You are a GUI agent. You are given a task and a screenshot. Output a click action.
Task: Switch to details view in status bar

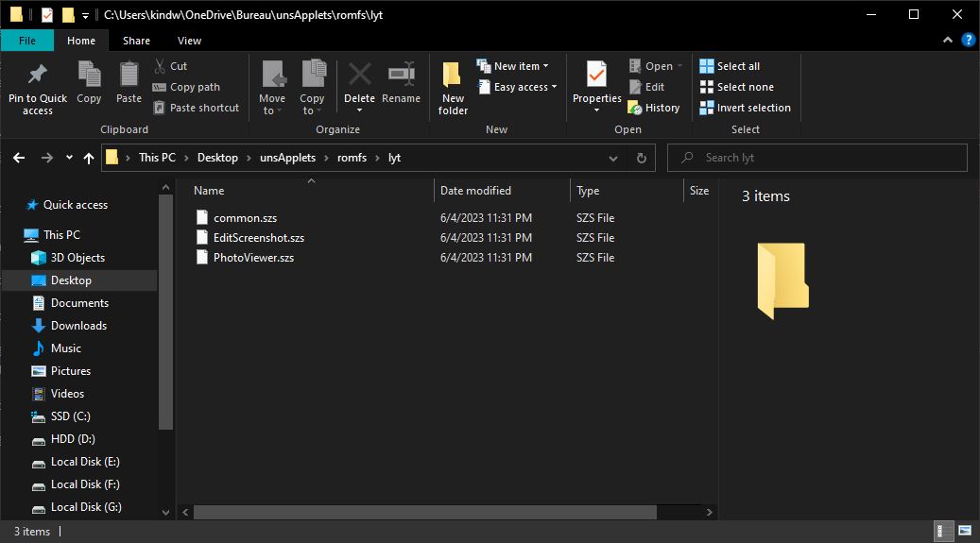tap(944, 531)
